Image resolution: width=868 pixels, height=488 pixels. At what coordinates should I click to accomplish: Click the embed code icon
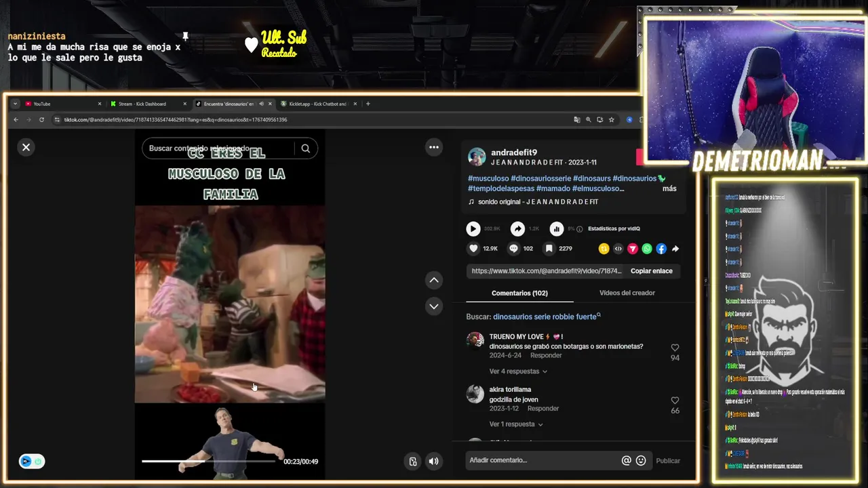618,249
